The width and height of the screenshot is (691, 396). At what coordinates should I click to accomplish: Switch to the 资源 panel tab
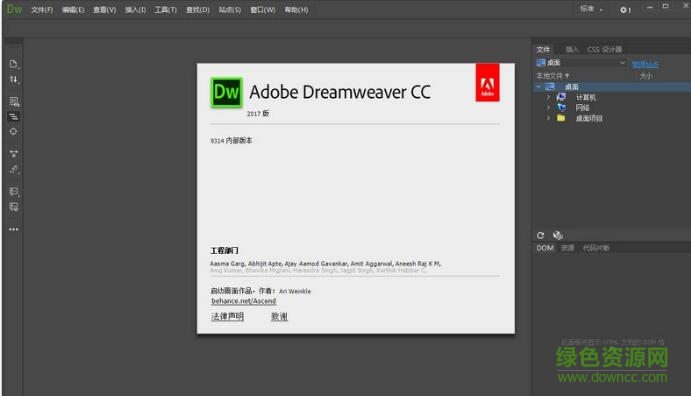point(568,248)
